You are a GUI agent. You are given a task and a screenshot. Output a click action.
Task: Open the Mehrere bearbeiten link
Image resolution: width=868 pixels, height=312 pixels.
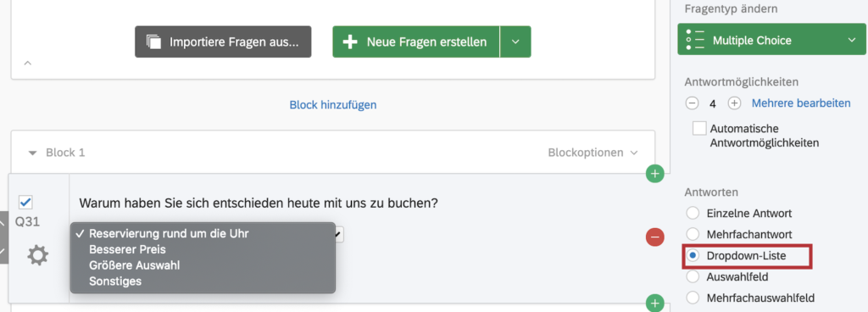click(800, 103)
